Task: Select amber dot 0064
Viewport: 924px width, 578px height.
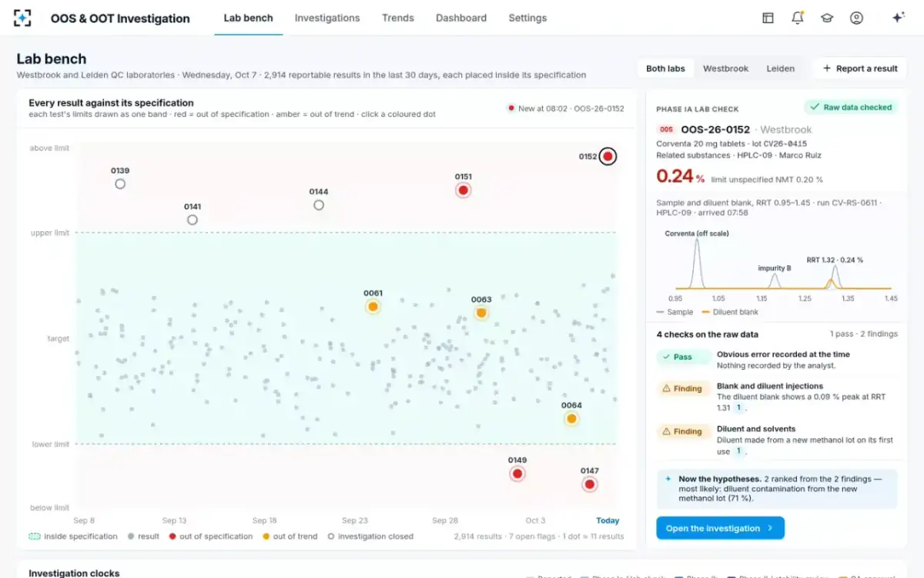Action: [571, 418]
